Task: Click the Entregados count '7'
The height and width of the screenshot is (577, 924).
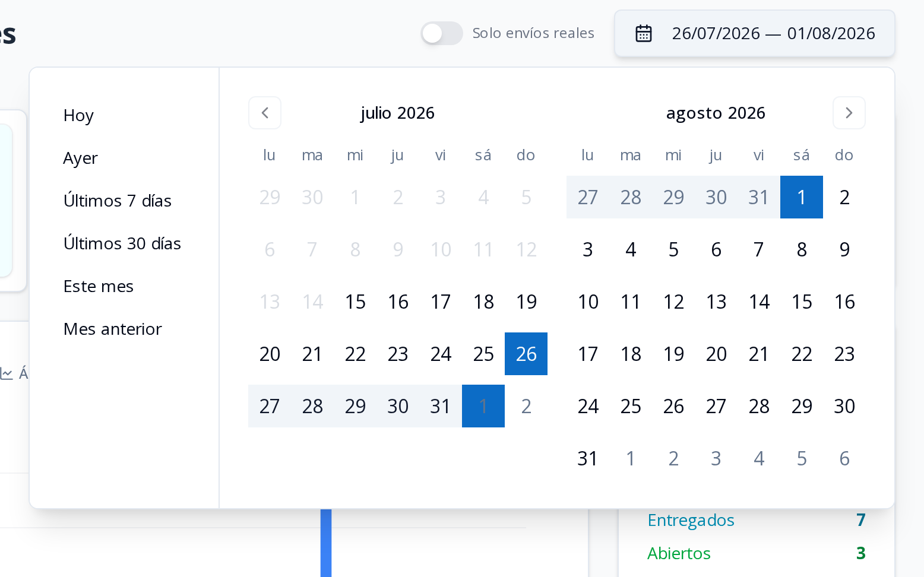Action: pyautogui.click(x=861, y=520)
